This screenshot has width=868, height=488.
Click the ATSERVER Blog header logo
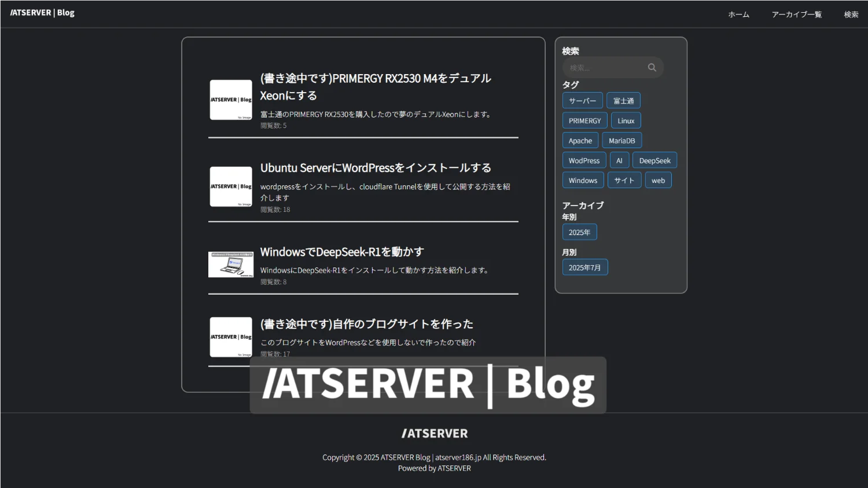42,13
